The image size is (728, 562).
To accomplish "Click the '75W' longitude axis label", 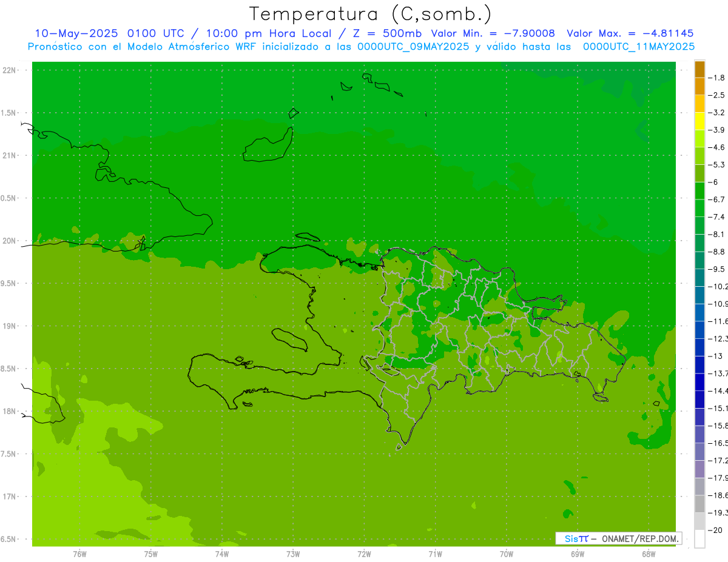I will (x=151, y=554).
